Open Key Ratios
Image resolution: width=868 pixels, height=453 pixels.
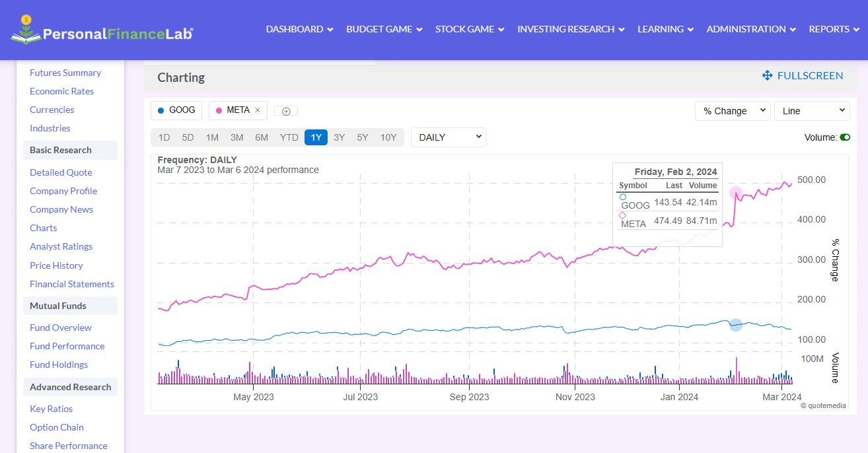pos(52,409)
